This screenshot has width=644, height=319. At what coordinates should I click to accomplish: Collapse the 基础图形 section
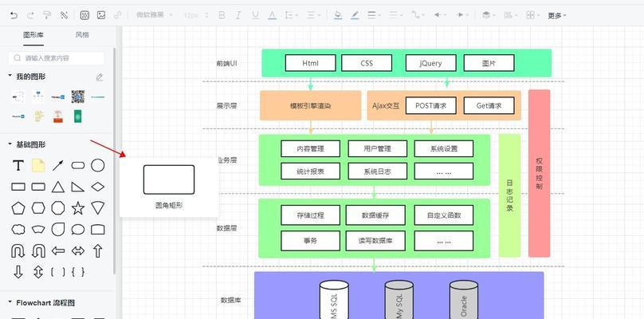[10, 144]
